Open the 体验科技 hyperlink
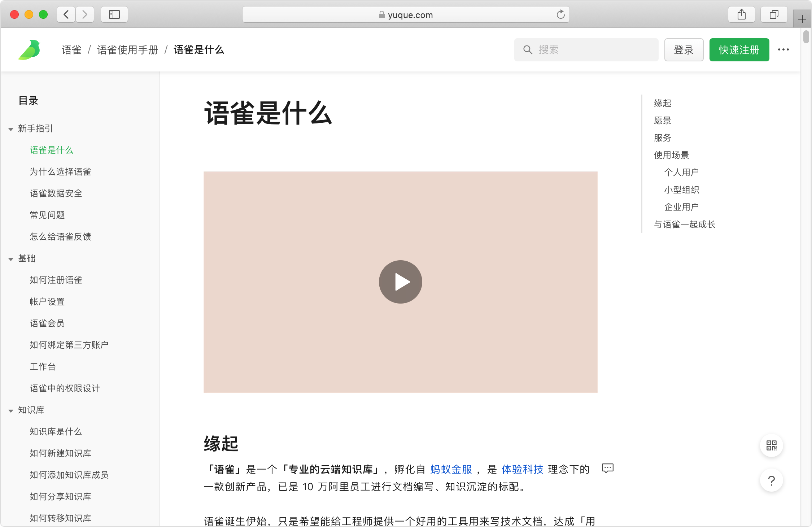Image resolution: width=812 pixels, height=527 pixels. [522, 469]
